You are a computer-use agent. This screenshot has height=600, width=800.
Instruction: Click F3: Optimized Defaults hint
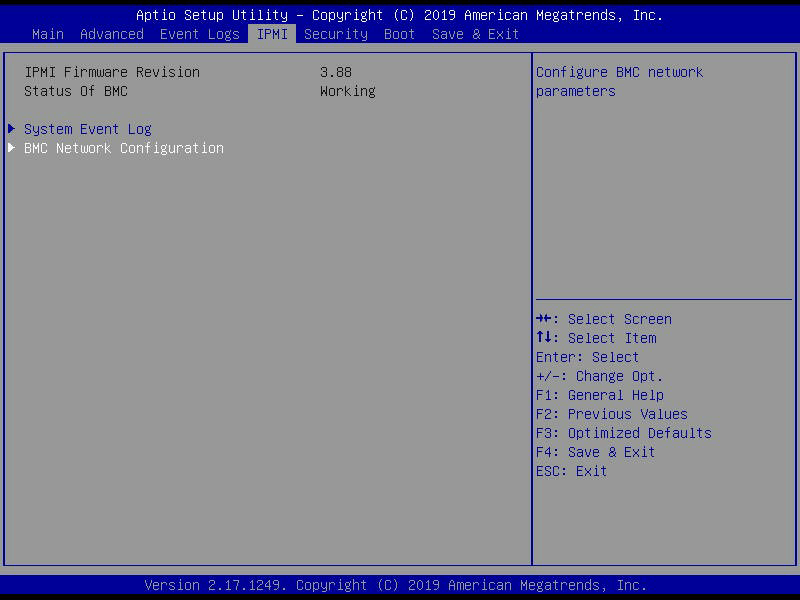[x=624, y=433]
